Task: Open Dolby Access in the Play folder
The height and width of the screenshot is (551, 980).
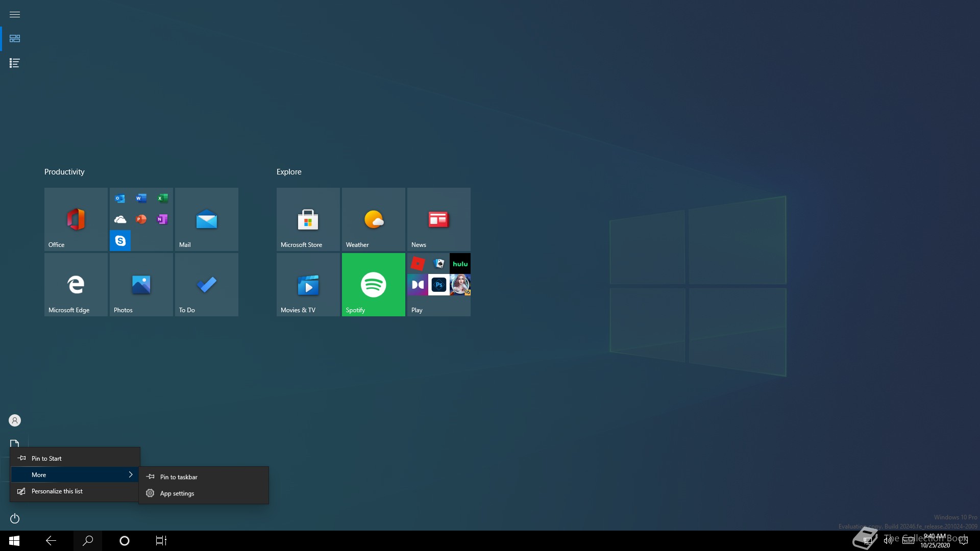Action: pyautogui.click(x=418, y=285)
